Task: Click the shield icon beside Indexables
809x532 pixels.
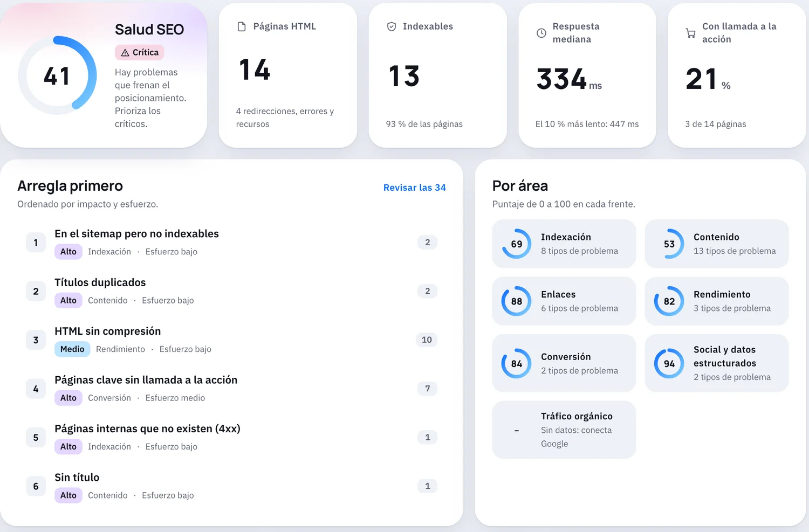Action: click(x=392, y=27)
